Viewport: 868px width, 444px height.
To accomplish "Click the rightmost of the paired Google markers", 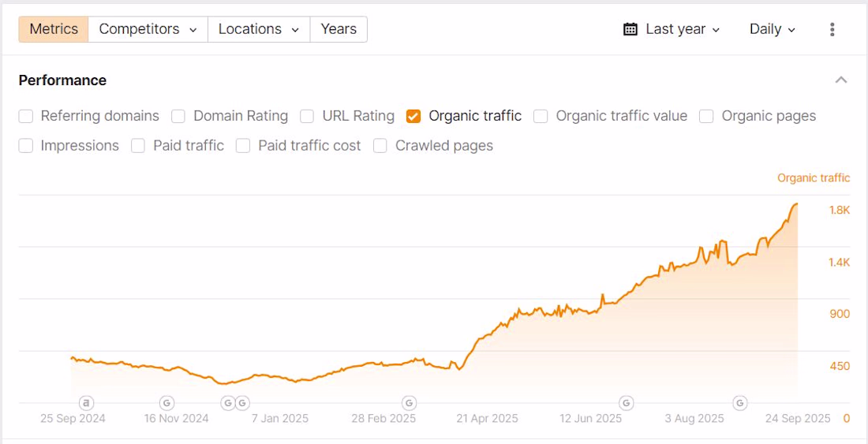I will pyautogui.click(x=242, y=403).
